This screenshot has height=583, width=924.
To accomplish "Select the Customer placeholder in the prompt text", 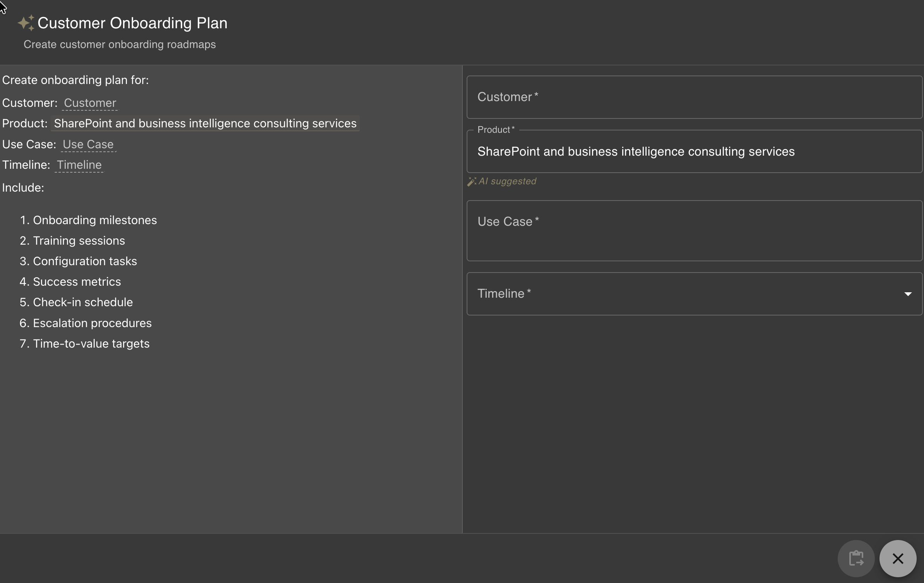I will tap(90, 103).
